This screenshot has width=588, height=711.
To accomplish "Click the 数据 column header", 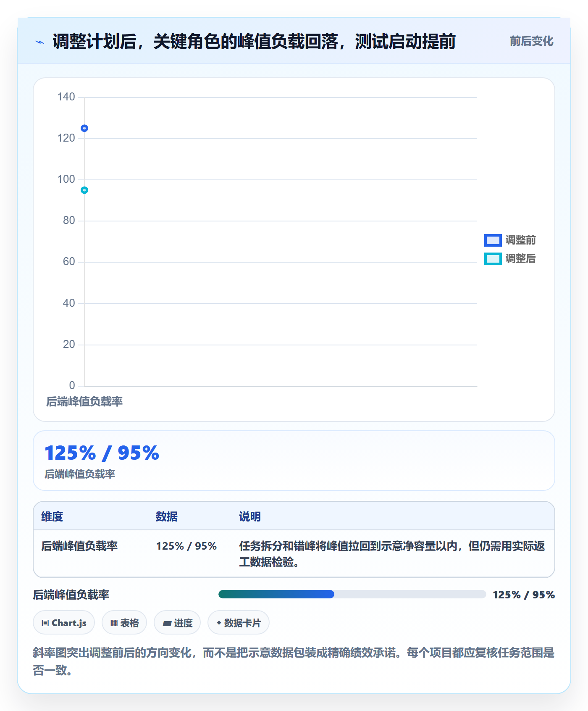I will point(166,516).
